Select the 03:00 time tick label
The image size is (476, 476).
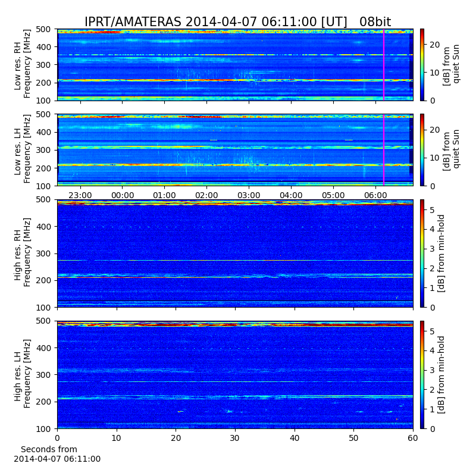(x=249, y=195)
